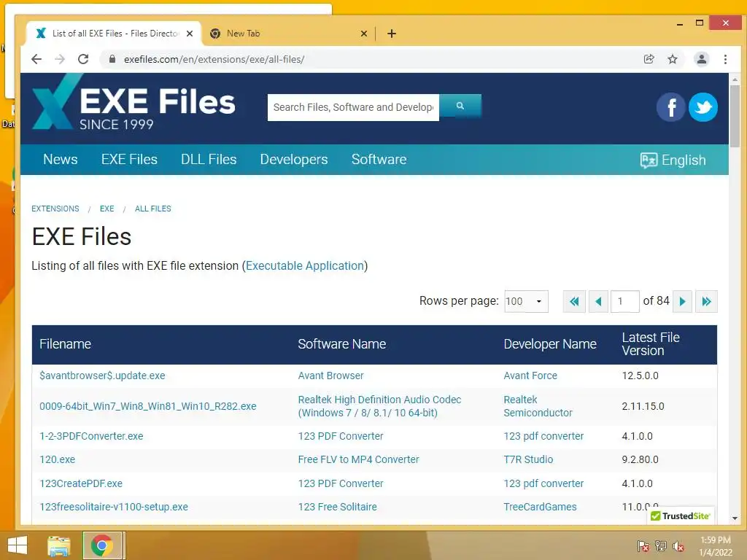Select version 9.2.80.0 cell
Image resolution: width=747 pixels, height=560 pixels.
pos(640,459)
